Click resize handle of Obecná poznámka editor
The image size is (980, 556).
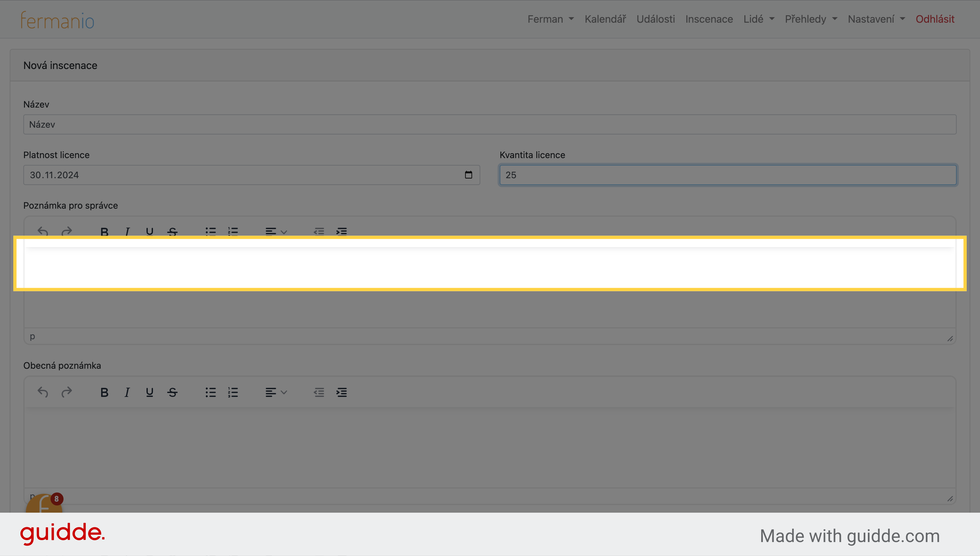pyautogui.click(x=950, y=499)
